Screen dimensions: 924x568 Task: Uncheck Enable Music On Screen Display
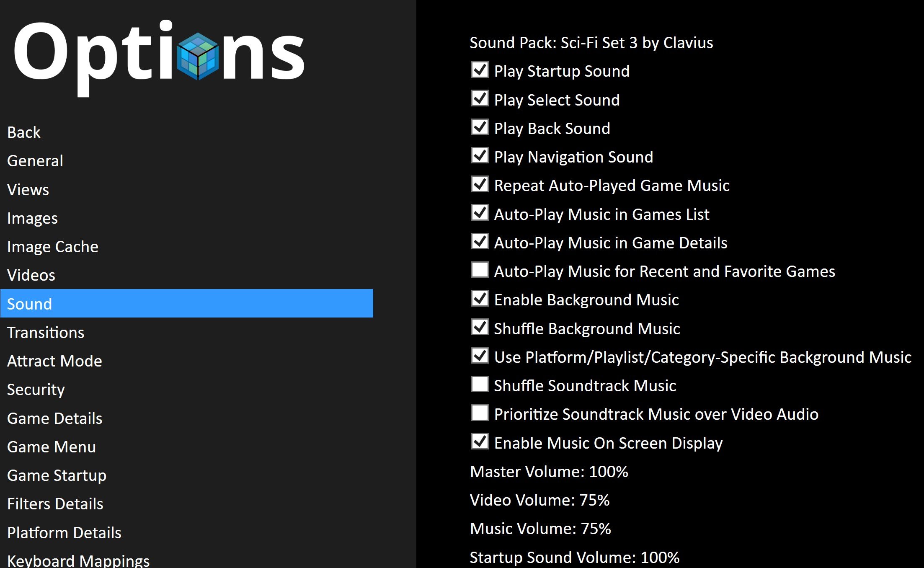click(x=480, y=441)
